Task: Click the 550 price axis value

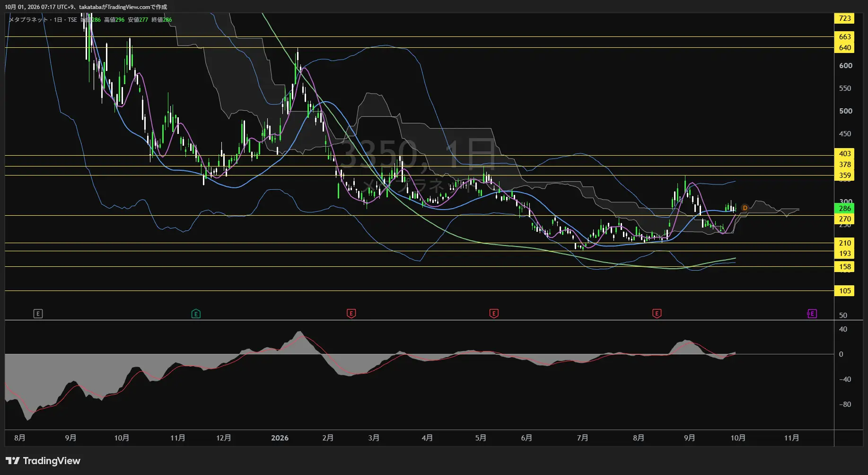Action: point(845,88)
